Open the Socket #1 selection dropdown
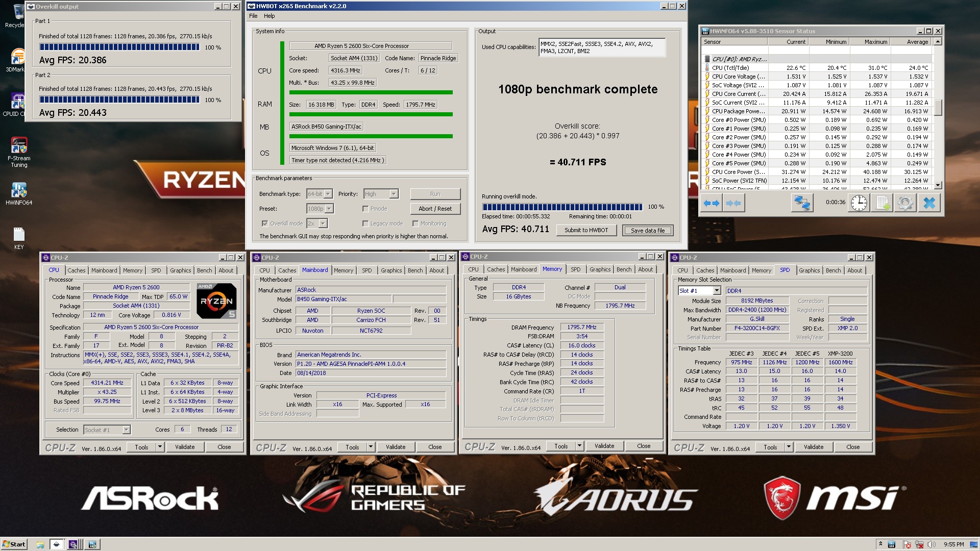The height and width of the screenshot is (551, 980). click(x=107, y=430)
